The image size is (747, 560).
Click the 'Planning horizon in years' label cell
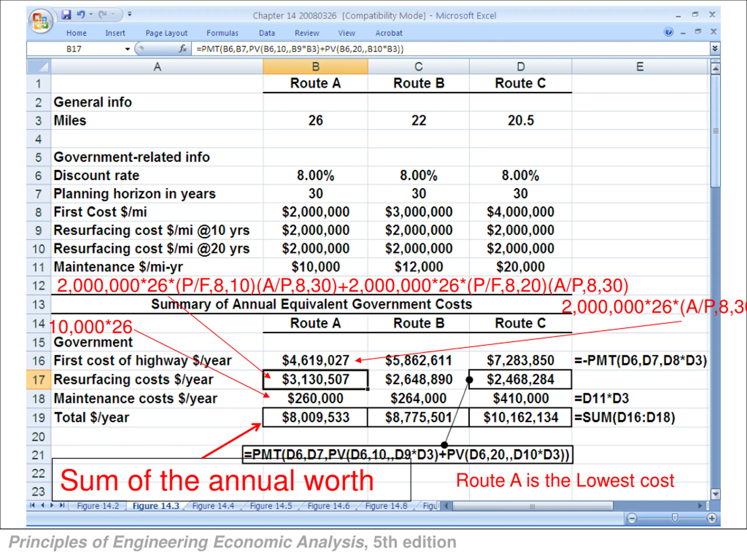click(157, 194)
